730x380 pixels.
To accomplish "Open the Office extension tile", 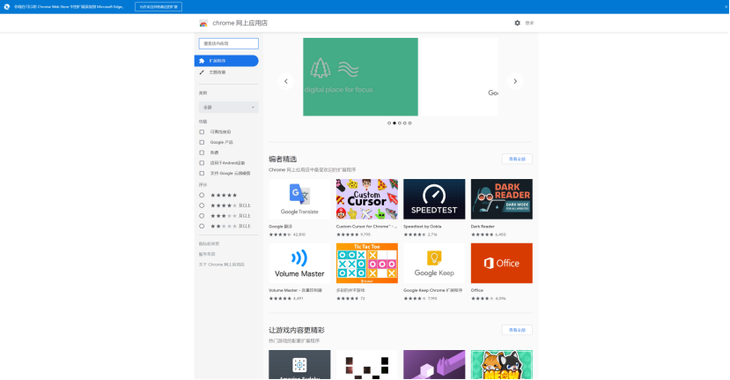I will tap(501, 263).
